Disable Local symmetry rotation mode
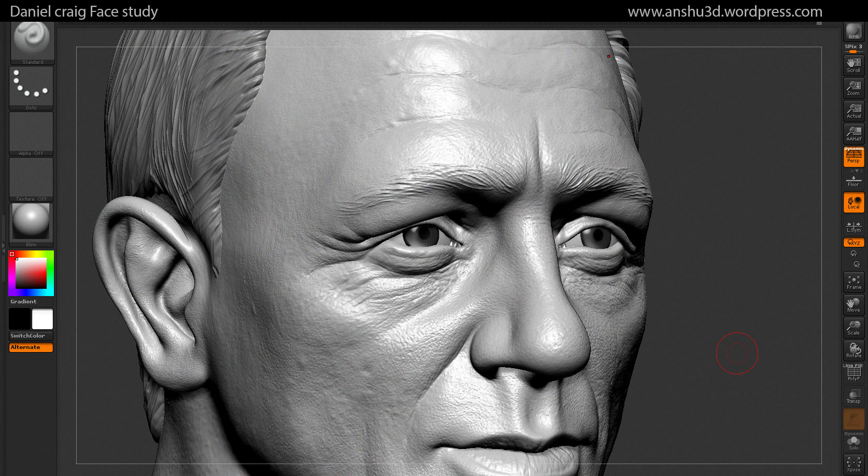Viewport: 868px width, 476px height. pos(853,202)
